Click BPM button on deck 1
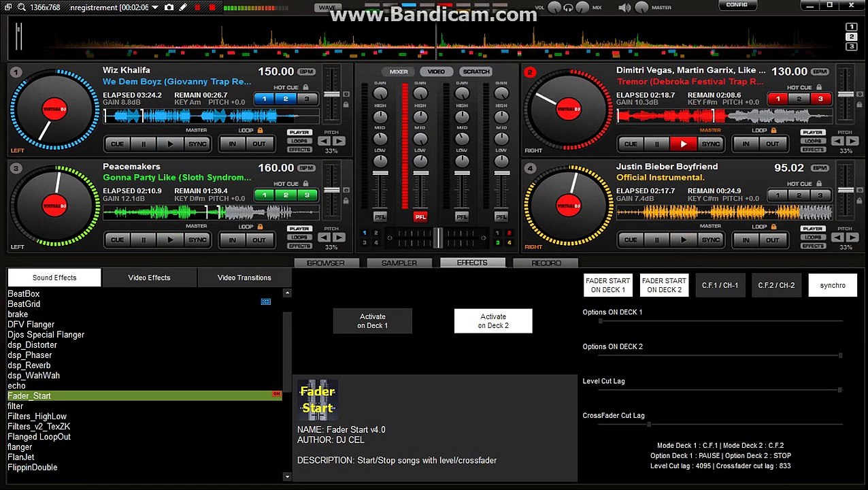 [x=306, y=71]
